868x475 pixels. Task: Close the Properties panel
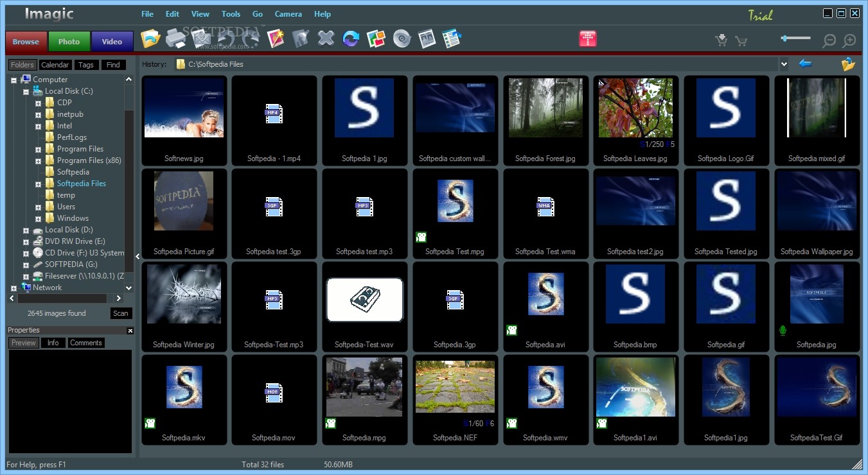pos(130,331)
